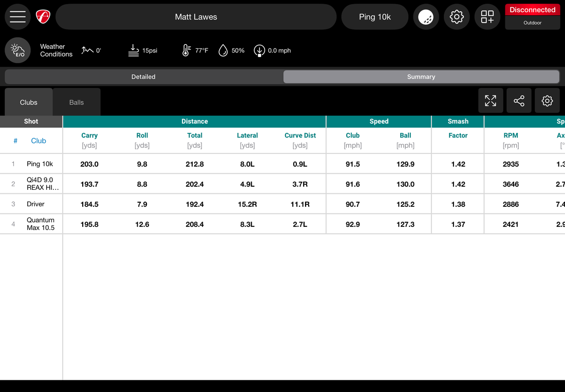Select the Quantum Max 10.5 row
Image resolution: width=565 pixels, height=392 pixels.
tap(41, 224)
